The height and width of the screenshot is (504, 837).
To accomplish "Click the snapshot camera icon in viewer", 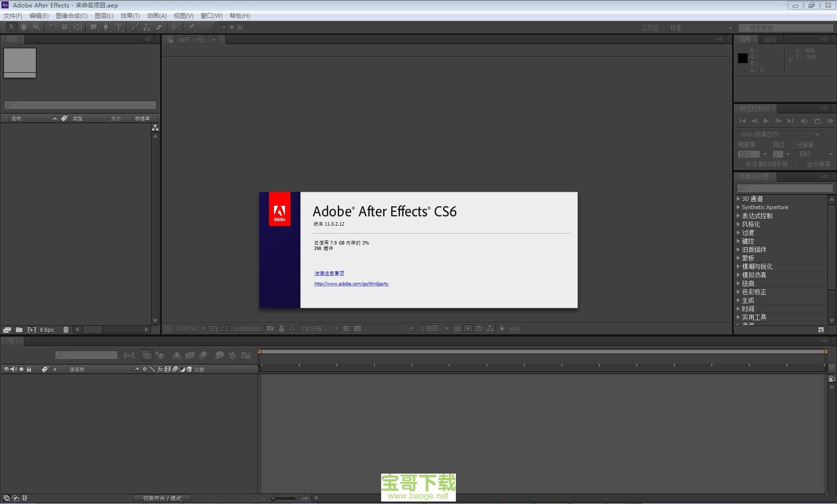I will pyautogui.click(x=270, y=329).
